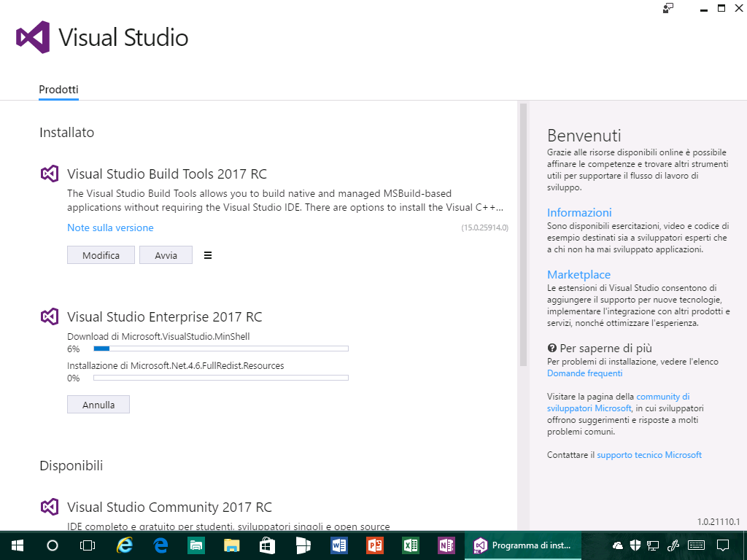Click the Visual Studio logo in header
This screenshot has height=560, width=747.
[33, 37]
